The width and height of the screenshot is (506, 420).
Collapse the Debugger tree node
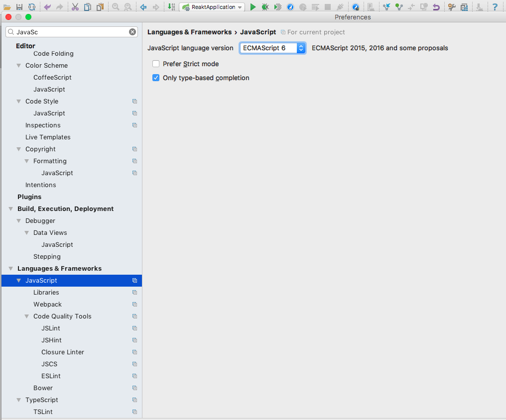click(x=19, y=221)
